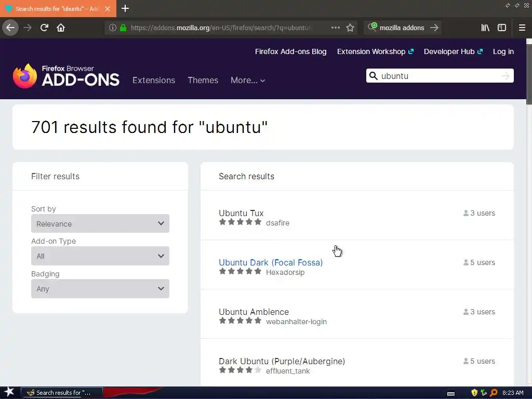Click star rating of Ubuntu Tux

point(240,222)
